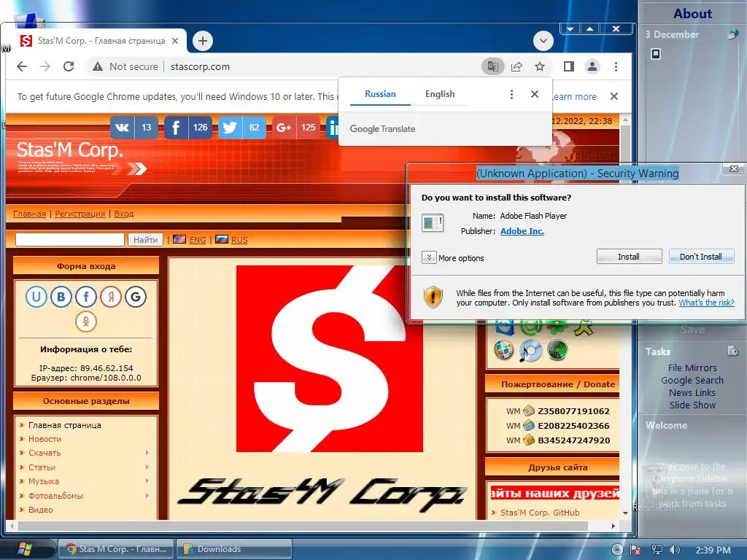
Task: Click the green radar icon
Action: [x=557, y=351]
